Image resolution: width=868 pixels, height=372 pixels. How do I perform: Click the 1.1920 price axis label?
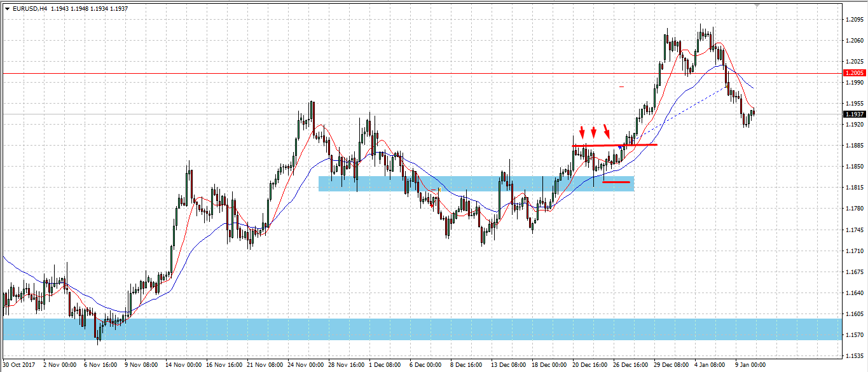click(x=853, y=125)
